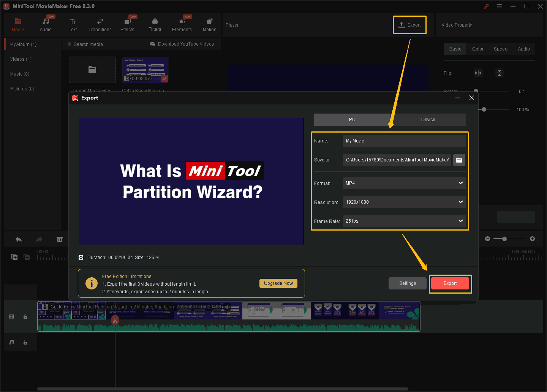Adjust the 100 % scale slider handle

click(x=484, y=109)
